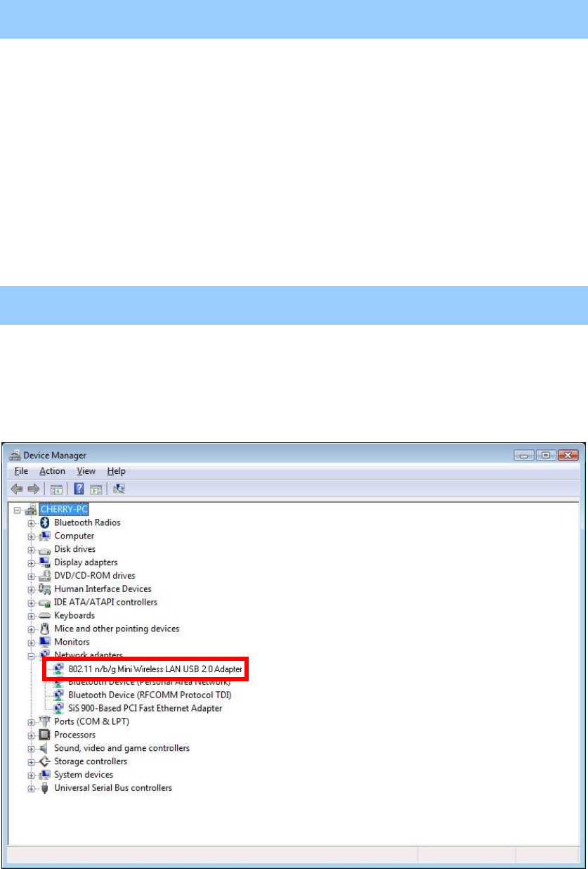
Task: Click the Scan for hardware changes icon
Action: [119, 489]
